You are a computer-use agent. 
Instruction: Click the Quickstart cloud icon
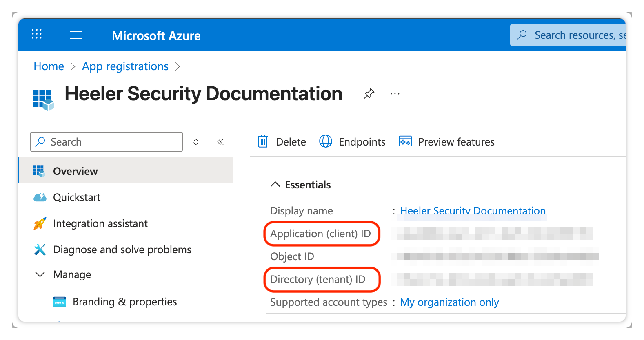tap(40, 197)
